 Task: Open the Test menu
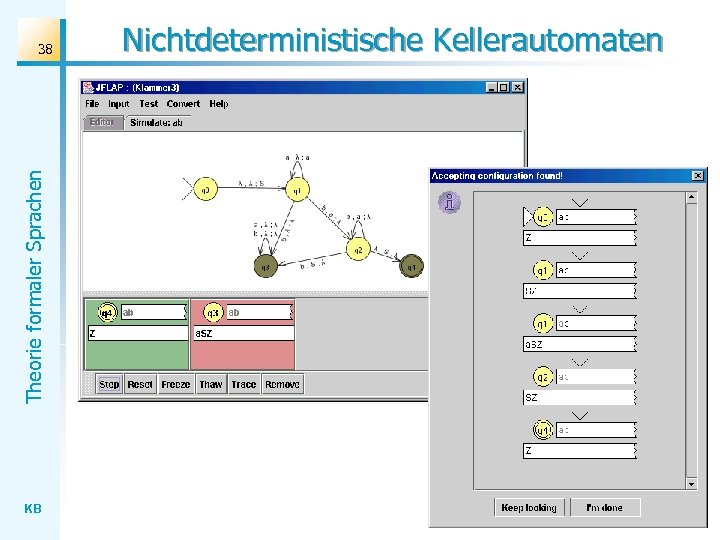pyautogui.click(x=148, y=104)
